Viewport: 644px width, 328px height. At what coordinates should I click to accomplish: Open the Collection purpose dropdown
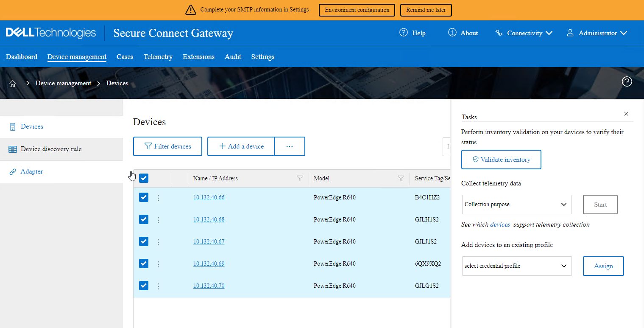(x=517, y=205)
